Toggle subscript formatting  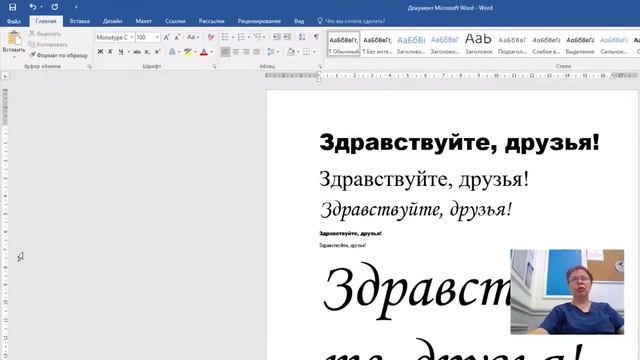pos(147,52)
